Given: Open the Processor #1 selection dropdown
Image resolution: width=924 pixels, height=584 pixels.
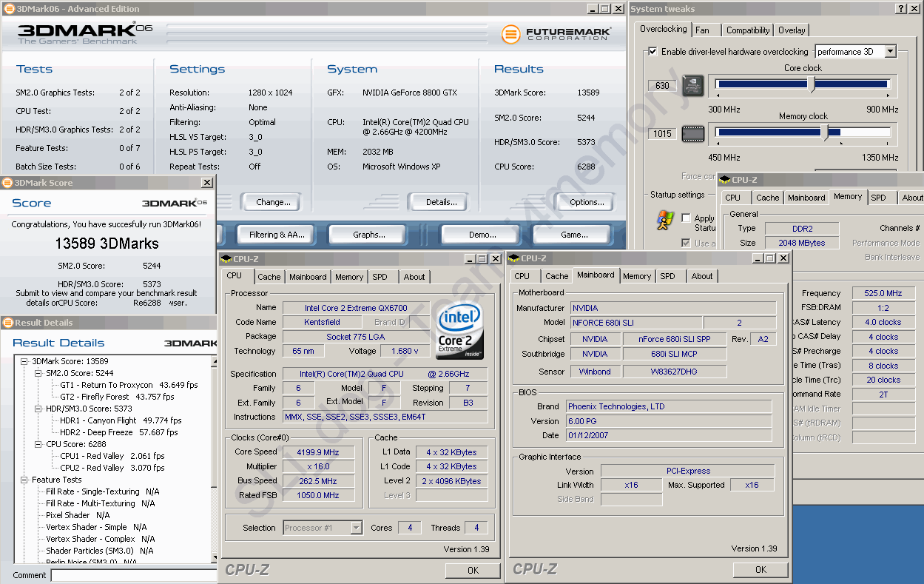Looking at the screenshot, I should pyautogui.click(x=357, y=528).
